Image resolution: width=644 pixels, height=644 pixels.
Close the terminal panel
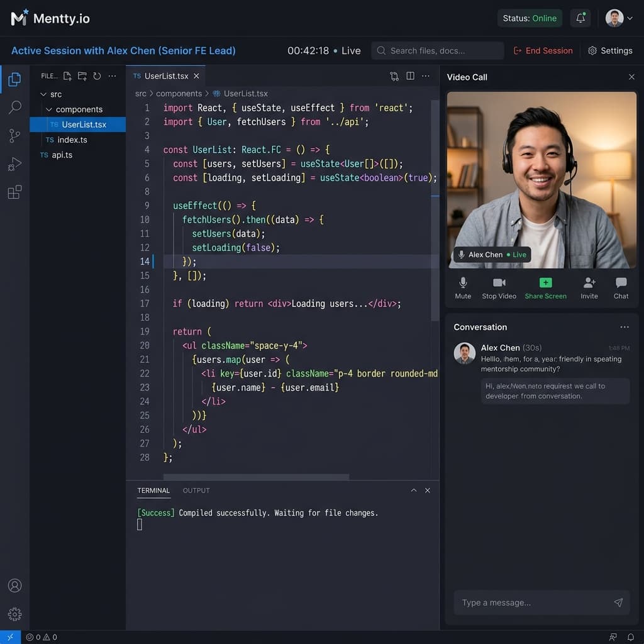tap(428, 491)
